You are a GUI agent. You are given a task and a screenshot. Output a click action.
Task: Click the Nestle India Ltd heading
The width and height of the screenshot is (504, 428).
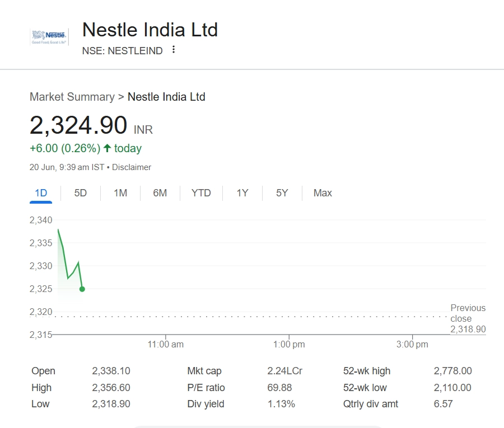(150, 30)
